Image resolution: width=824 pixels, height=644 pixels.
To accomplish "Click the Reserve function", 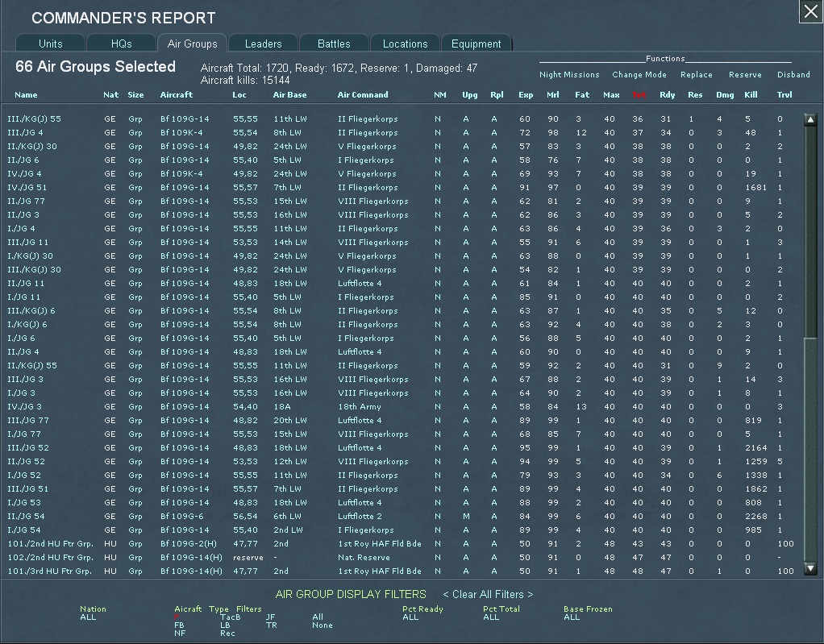I will click(745, 75).
